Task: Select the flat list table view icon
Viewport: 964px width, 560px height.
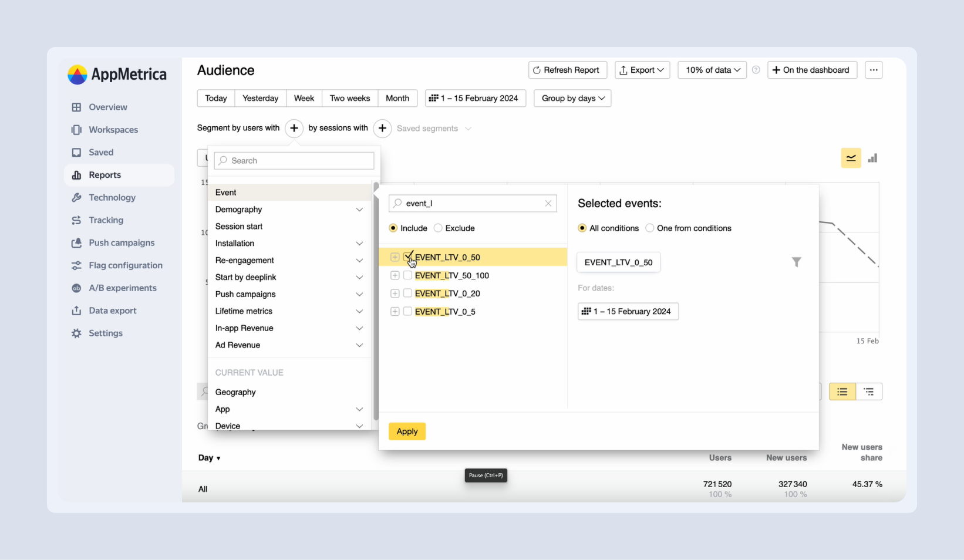Action: (842, 392)
